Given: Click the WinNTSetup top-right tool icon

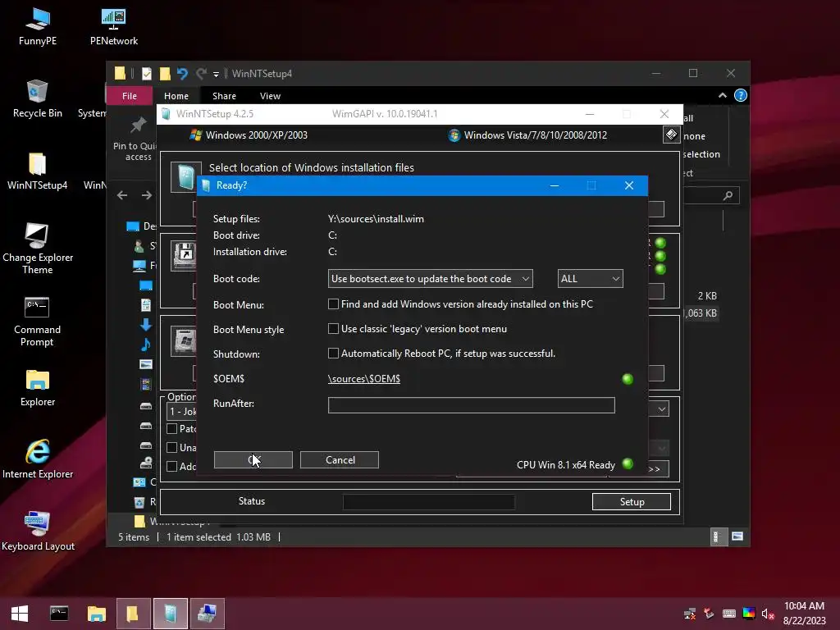Looking at the screenshot, I should pyautogui.click(x=671, y=135).
